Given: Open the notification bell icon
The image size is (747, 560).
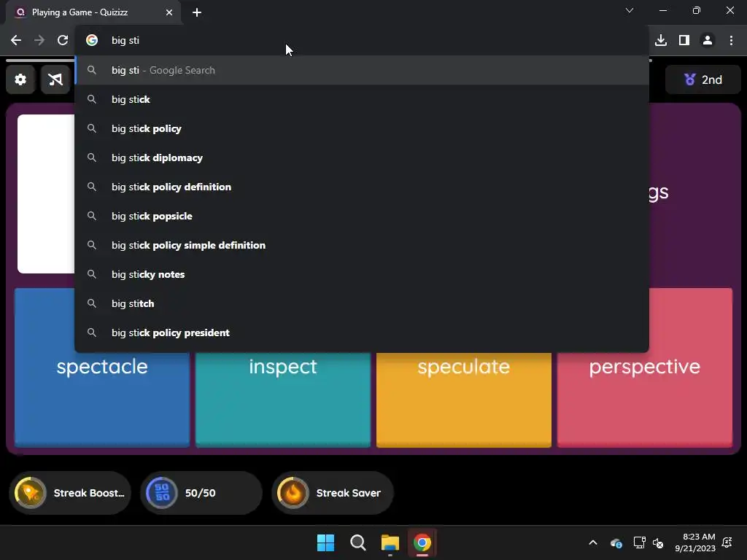Looking at the screenshot, I should 727,542.
